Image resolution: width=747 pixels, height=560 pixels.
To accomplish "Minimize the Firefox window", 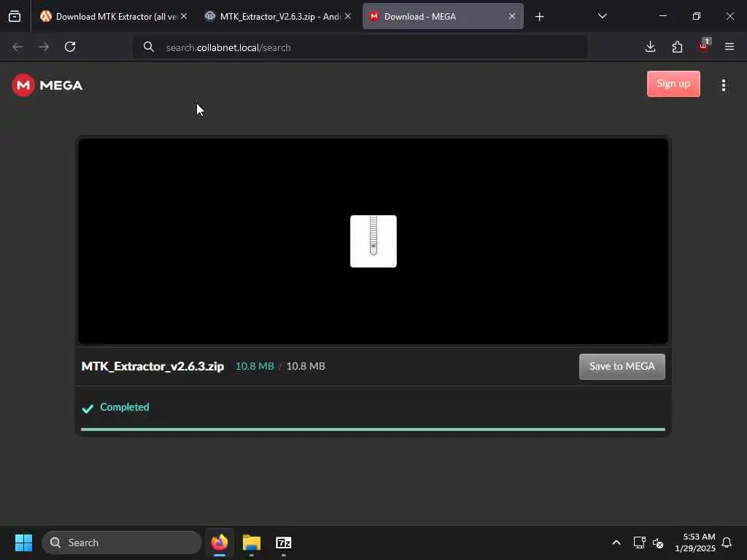I will [x=662, y=16].
